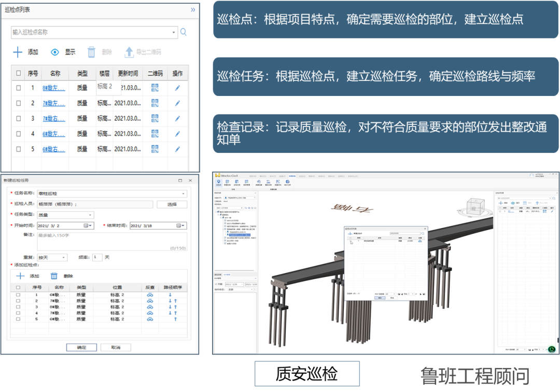This screenshot has width=560, height=392.
Task: Click the 添加 plus icon in 巡检点列表
Action: point(18,52)
